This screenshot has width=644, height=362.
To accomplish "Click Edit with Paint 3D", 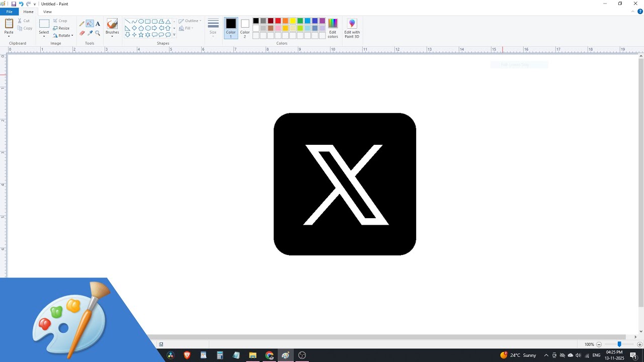I will pos(352,28).
